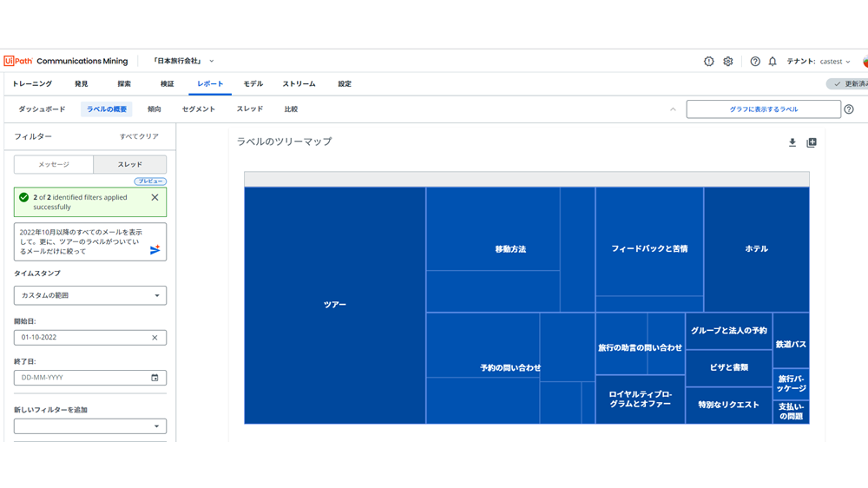Go to the 検証 tab
The height and width of the screenshot is (488, 868).
pyautogui.click(x=168, y=83)
